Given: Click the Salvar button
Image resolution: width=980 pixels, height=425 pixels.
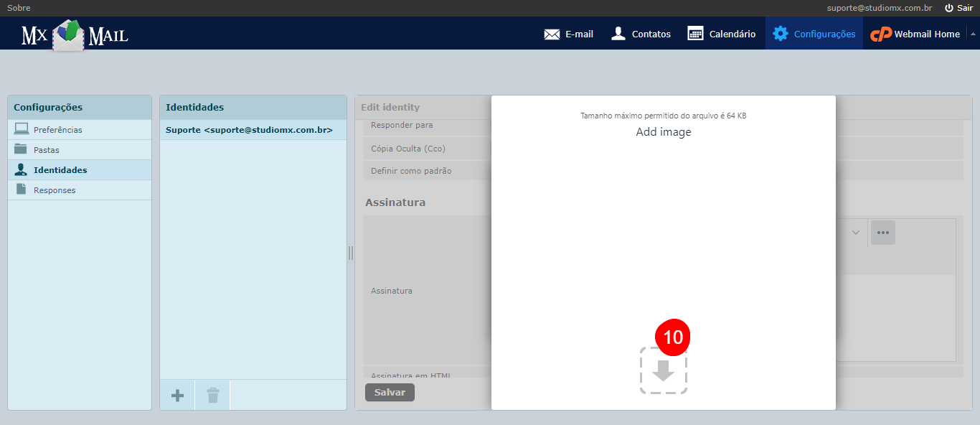Looking at the screenshot, I should click(390, 392).
